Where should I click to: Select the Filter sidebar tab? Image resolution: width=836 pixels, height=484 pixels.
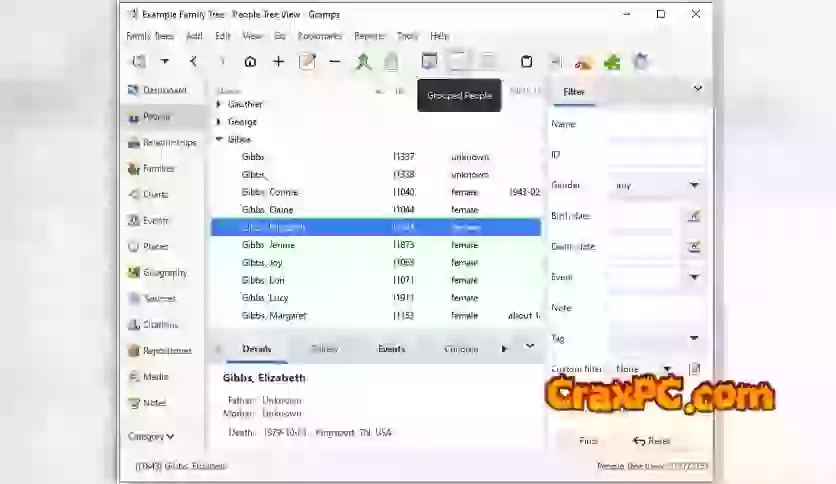point(574,92)
